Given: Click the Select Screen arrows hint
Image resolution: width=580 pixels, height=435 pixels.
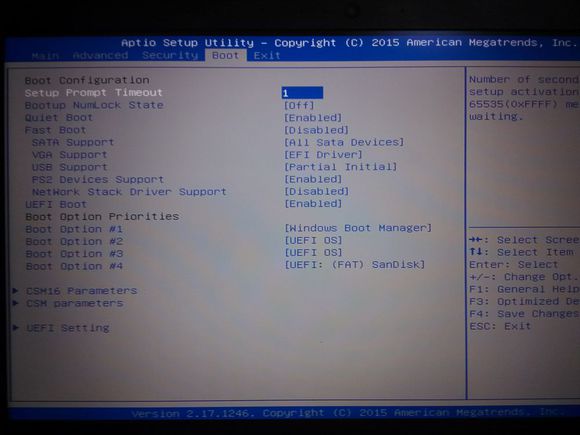Looking at the screenshot, I should [x=524, y=240].
